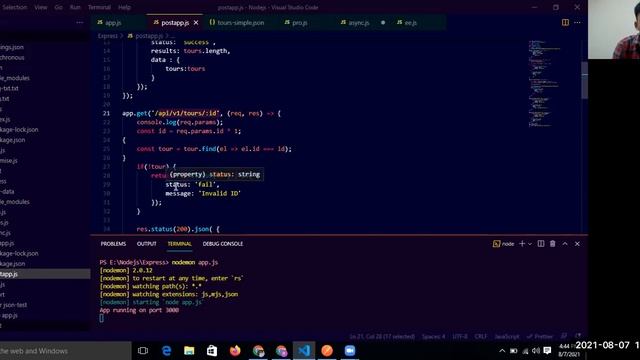The height and width of the screenshot is (360, 640).
Task: Open the Selection menu
Action: click(x=14, y=7)
